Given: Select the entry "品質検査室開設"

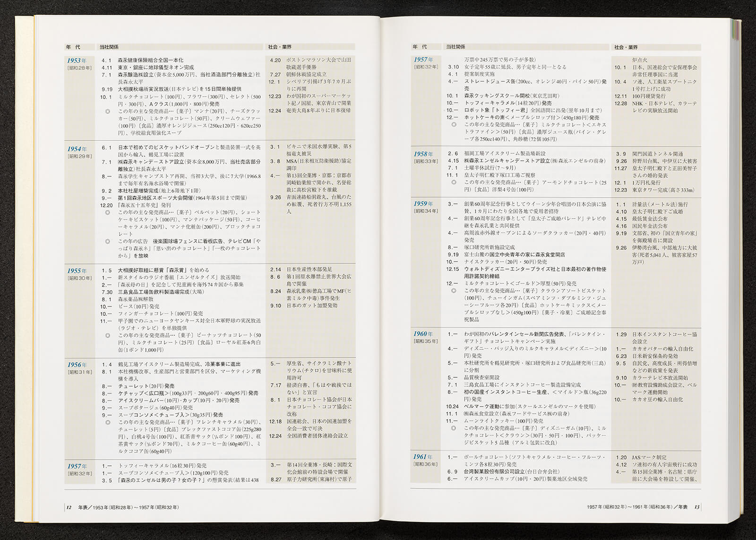Looking at the screenshot, I should 481,377.
